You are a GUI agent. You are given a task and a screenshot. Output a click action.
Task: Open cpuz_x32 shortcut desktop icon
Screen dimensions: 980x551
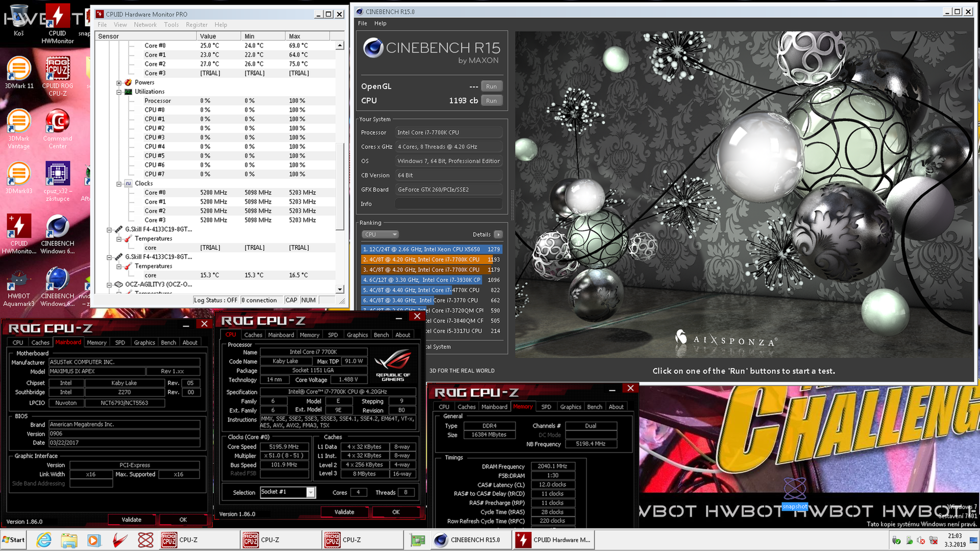click(x=58, y=181)
